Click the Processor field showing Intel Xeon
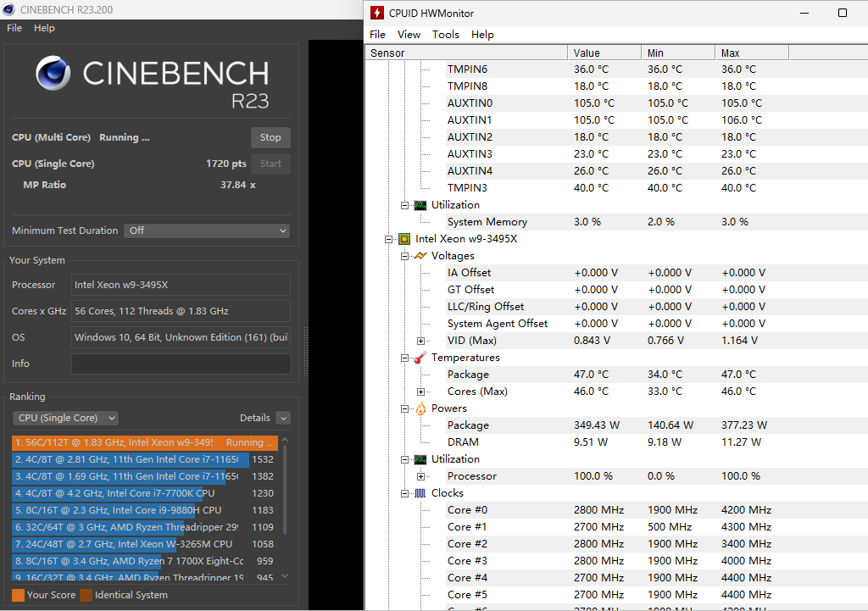Viewport: 868px width, 611px height. pos(181,285)
